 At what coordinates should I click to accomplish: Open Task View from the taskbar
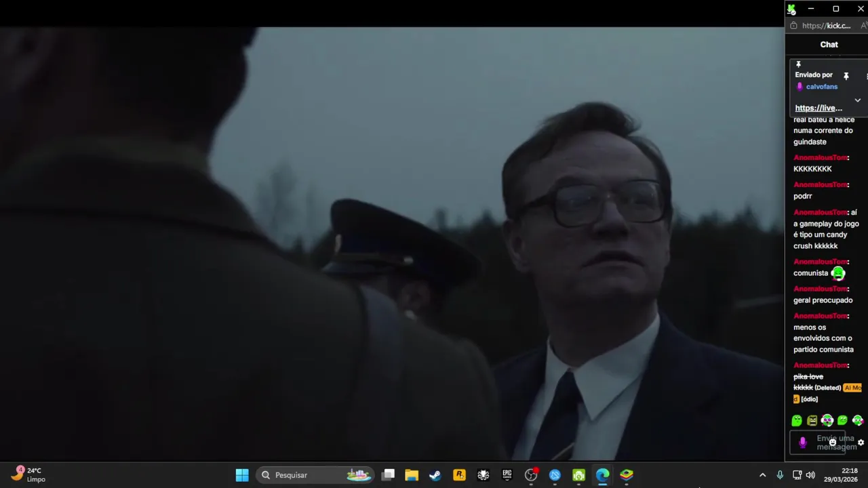pos(388,475)
